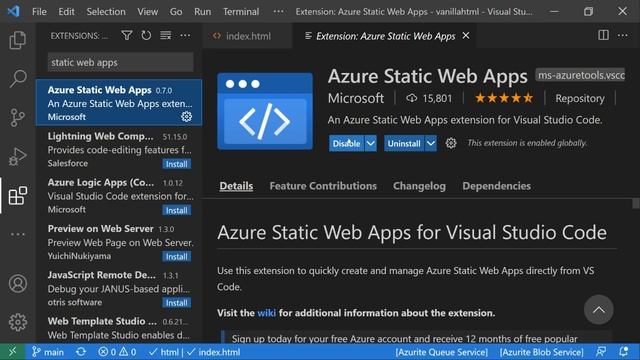Click the scroll-to-top arrow button
The image size is (640, 360).
point(598,310)
